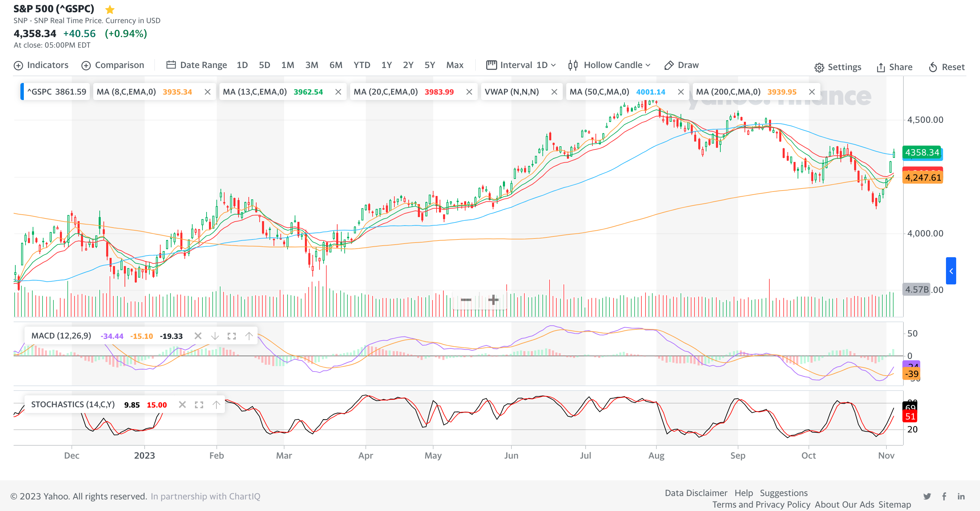The height and width of the screenshot is (511, 980).
Task: Select the 6M range tab
Action: point(336,65)
